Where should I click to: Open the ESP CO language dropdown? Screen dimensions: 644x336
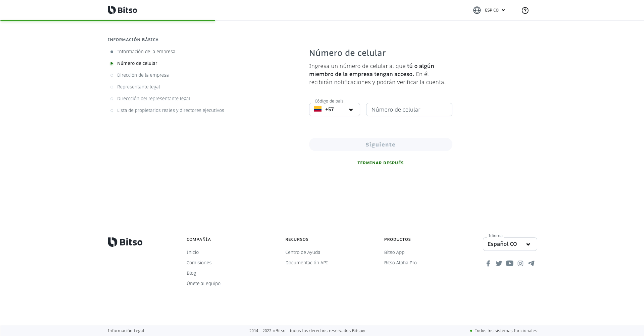[495, 10]
